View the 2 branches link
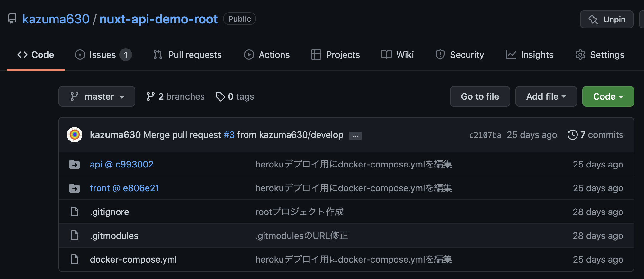The image size is (644, 279). [175, 96]
